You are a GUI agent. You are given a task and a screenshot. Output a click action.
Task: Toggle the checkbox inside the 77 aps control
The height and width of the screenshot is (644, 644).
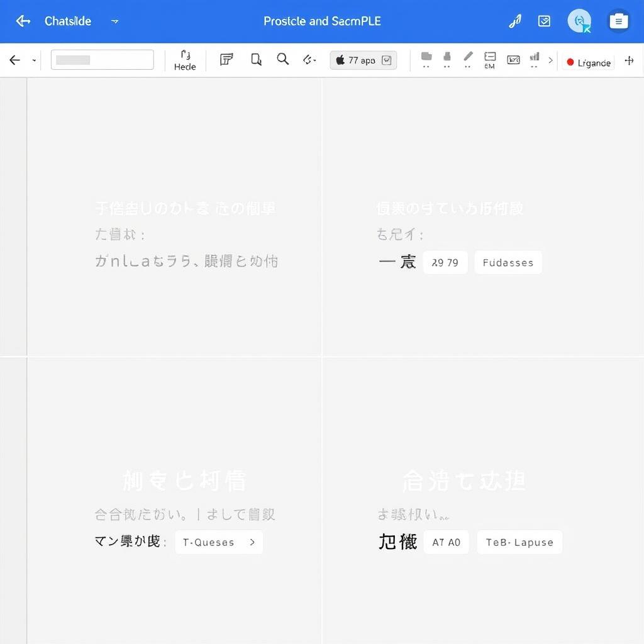click(387, 60)
